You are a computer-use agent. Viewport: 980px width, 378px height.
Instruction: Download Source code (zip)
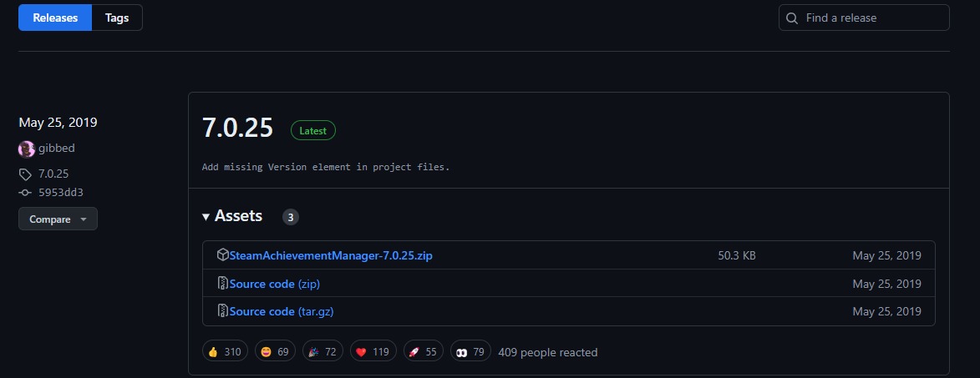coord(274,284)
